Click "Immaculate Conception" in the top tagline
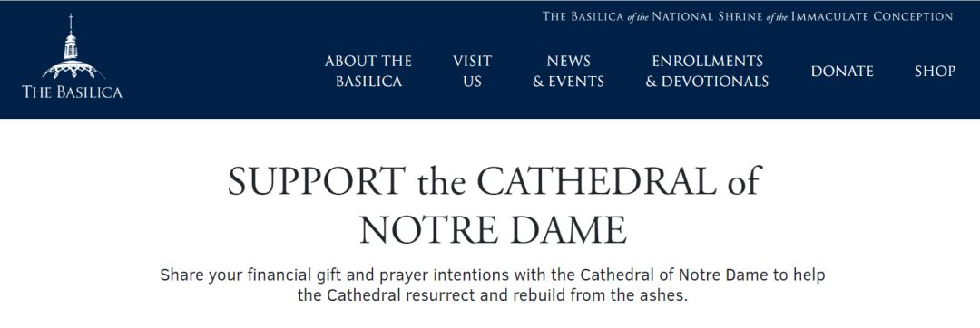The height and width of the screenshot is (328, 980). click(x=873, y=17)
